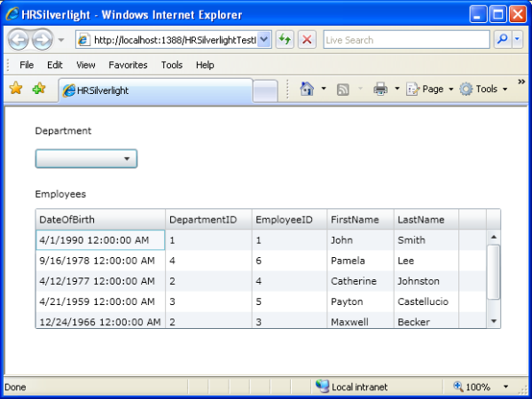Screen dimensions: 532x399
Task: Open the Tools menu in the menu bar
Action: 172,65
